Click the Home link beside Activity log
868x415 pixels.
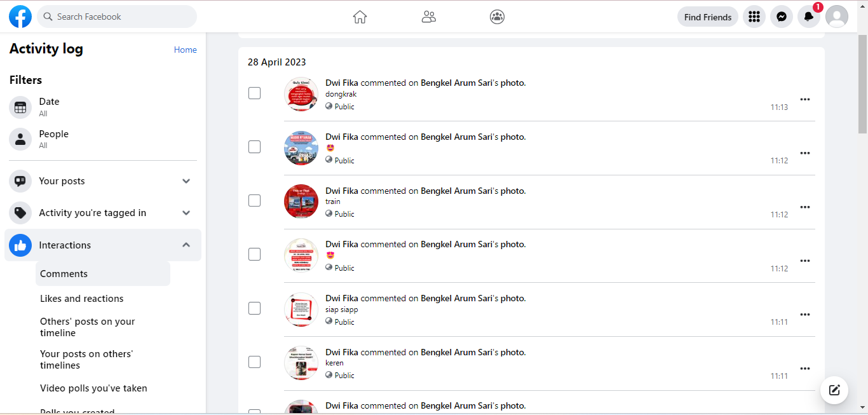tap(186, 50)
